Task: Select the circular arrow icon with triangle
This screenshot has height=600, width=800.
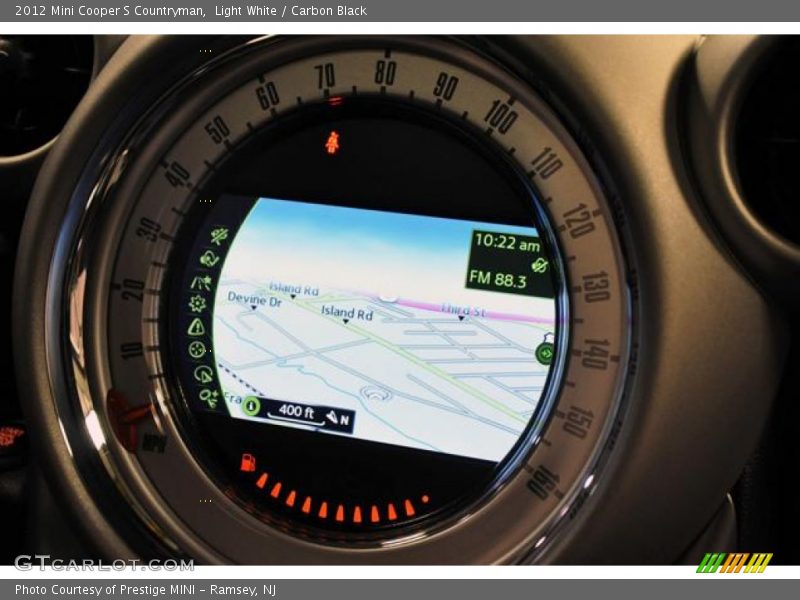Action: point(203,374)
